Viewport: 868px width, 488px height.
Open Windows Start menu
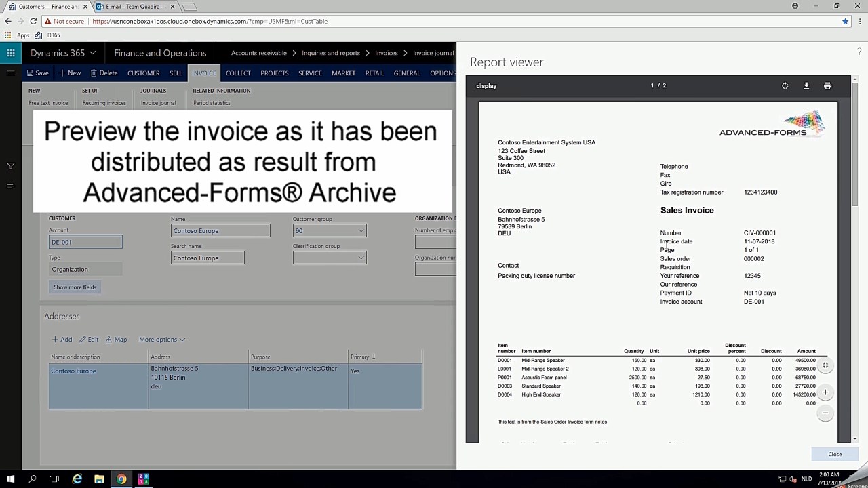[11, 479]
